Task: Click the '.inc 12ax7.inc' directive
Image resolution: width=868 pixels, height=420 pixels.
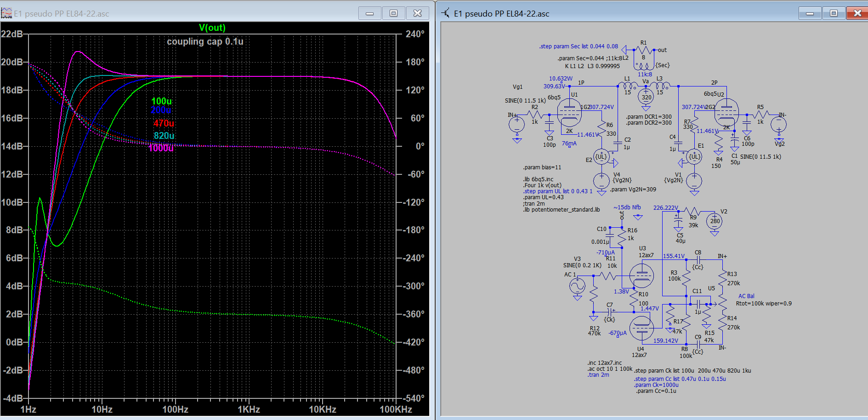Action: [605, 363]
